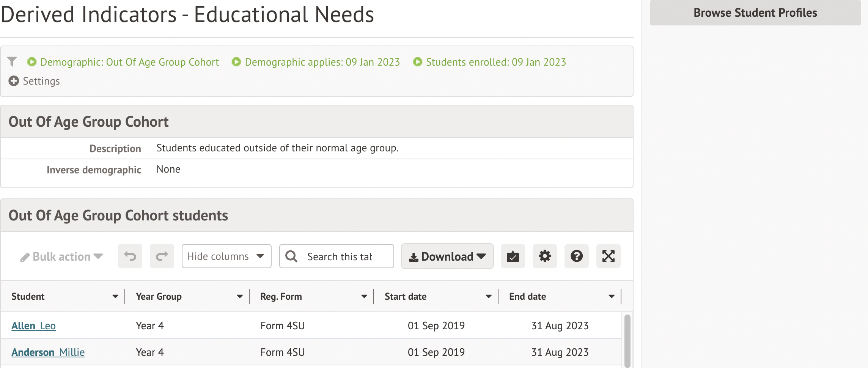Click the undo arrow icon
Screen dimensions: 868x368
tap(130, 256)
